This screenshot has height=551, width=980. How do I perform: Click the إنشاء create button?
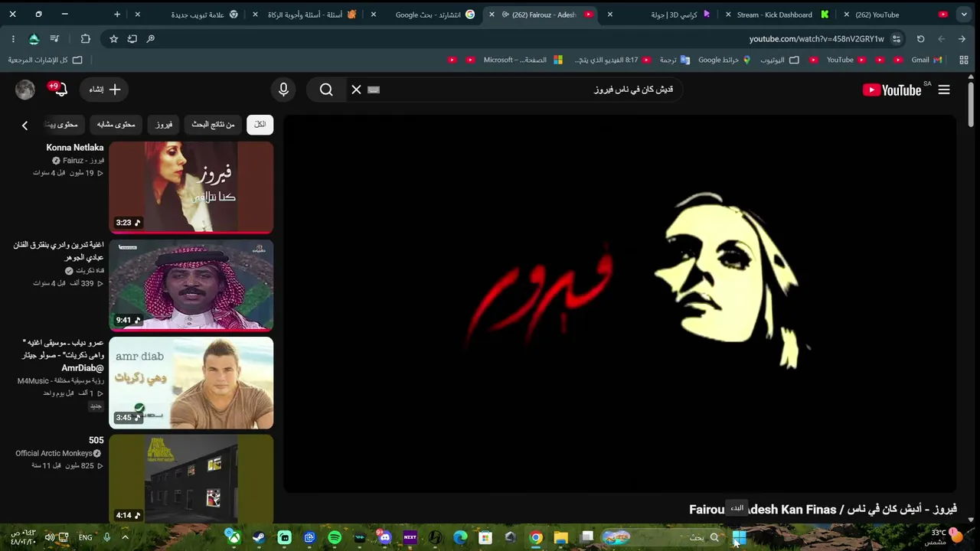click(x=105, y=90)
